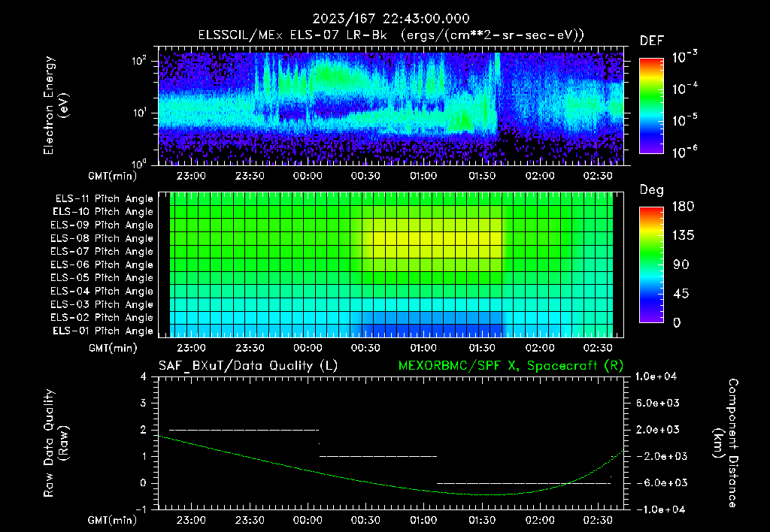The height and width of the screenshot is (532, 770).
Task: Click the 10^2 energy axis tick label
Action: pos(139,61)
